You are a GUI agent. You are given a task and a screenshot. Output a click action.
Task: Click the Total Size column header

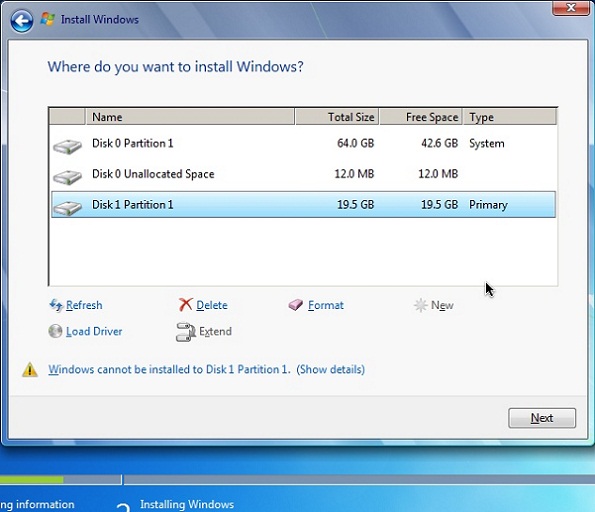[337, 117]
